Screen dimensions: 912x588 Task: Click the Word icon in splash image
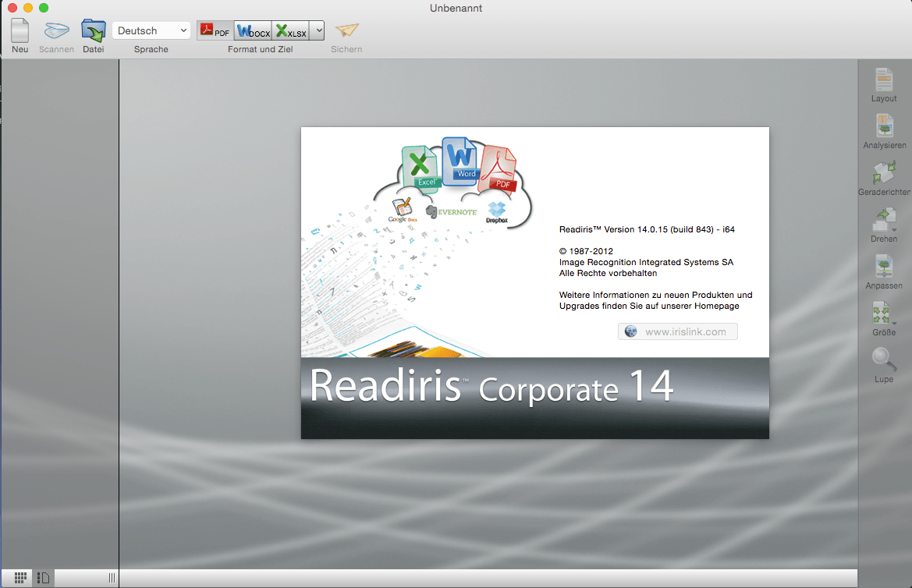(x=460, y=161)
